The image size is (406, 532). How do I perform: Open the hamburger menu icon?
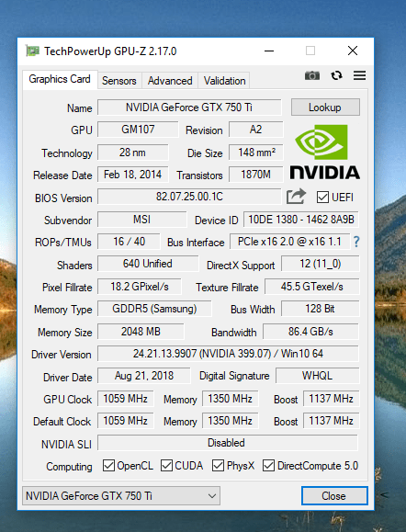359,75
